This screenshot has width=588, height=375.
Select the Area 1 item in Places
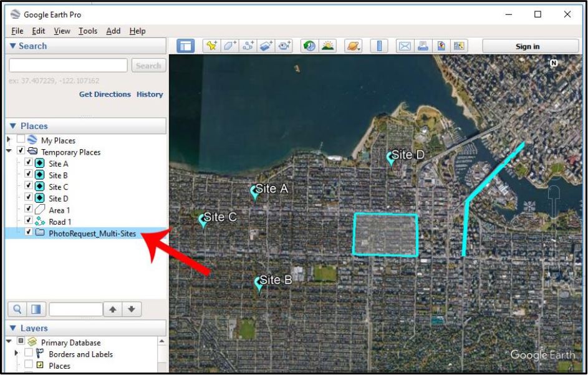click(59, 210)
